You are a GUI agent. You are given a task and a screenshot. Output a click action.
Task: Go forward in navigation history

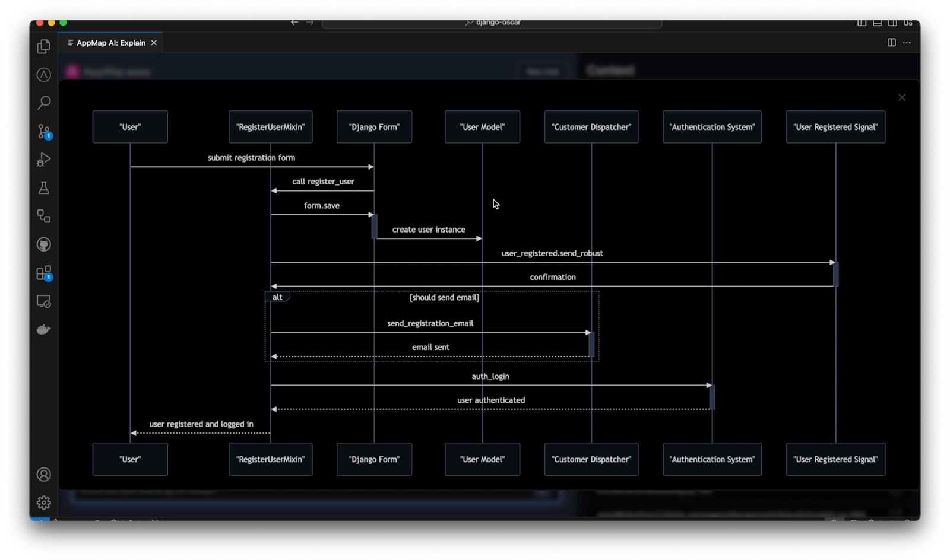tap(310, 23)
